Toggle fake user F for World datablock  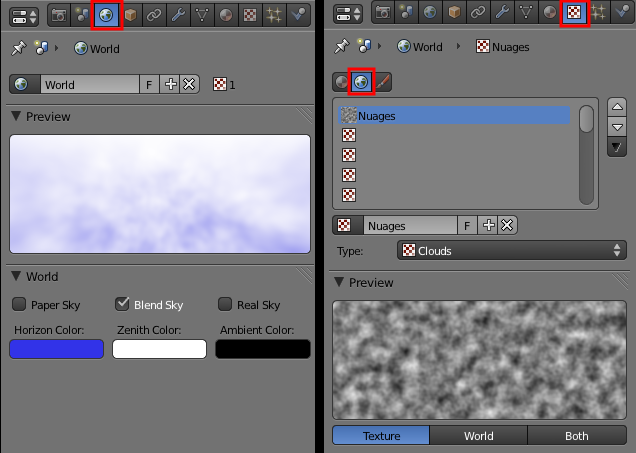[149, 84]
